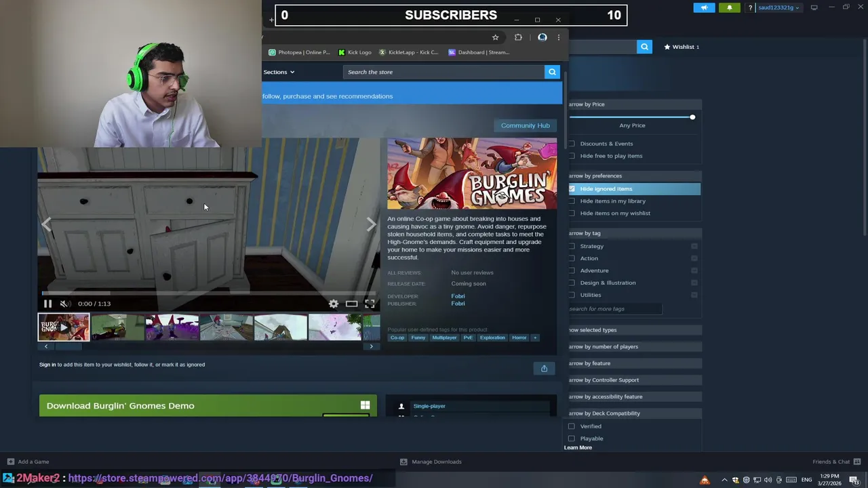The image size is (868, 488).
Task: Expand Narrow by number of players
Action: (x=634, y=346)
